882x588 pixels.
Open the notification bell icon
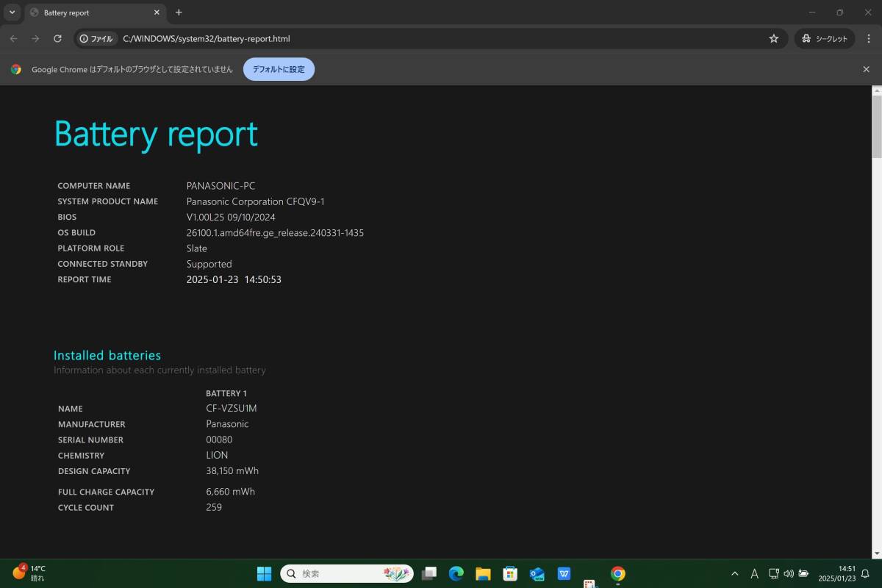click(866, 573)
